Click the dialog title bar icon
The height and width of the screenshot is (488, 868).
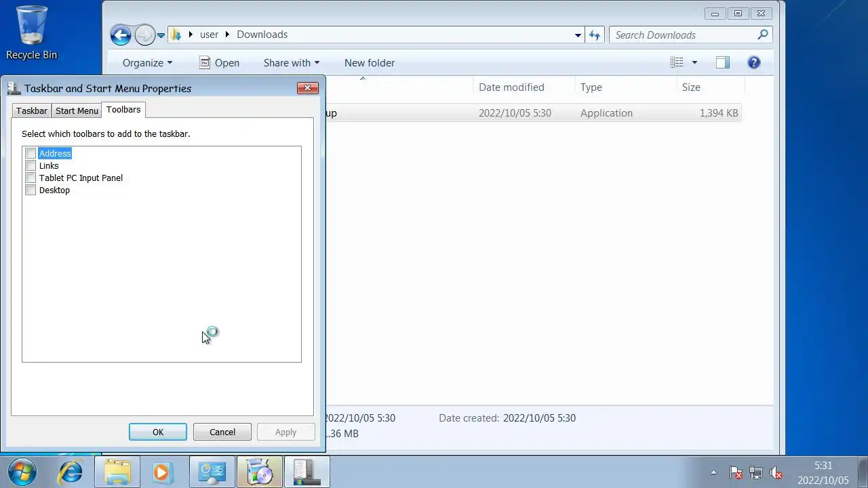[14, 88]
